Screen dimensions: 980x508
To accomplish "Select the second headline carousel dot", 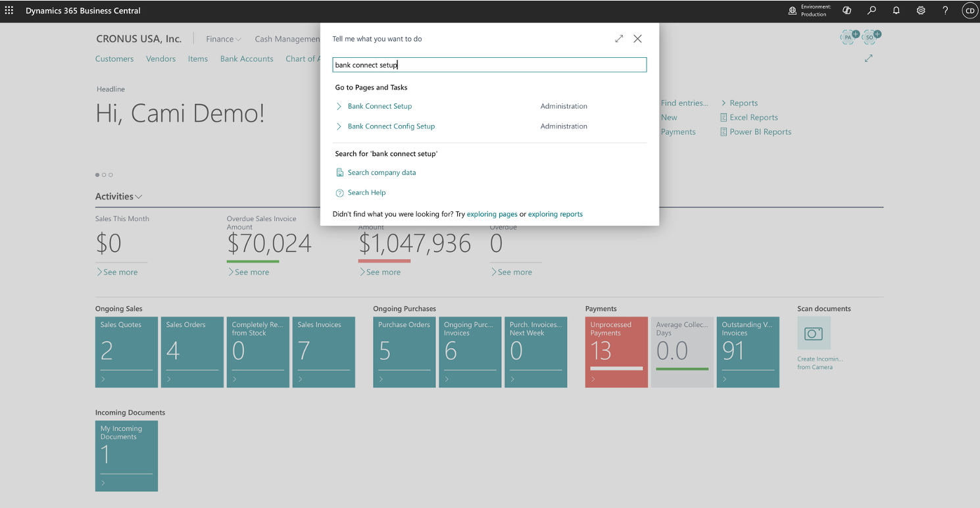I will [x=104, y=175].
